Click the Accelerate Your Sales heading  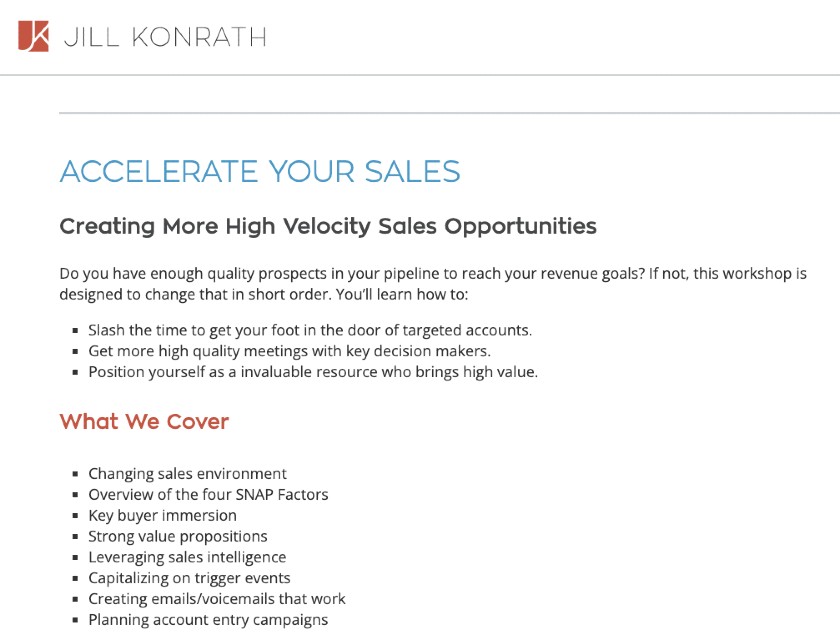point(260,171)
